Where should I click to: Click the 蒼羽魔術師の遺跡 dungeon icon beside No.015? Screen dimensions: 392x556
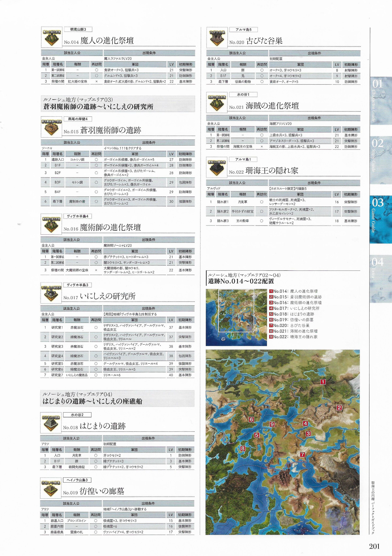pos(52,127)
